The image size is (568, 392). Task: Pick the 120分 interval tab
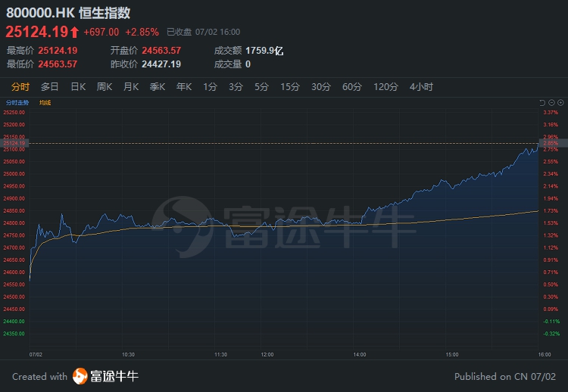pos(385,87)
